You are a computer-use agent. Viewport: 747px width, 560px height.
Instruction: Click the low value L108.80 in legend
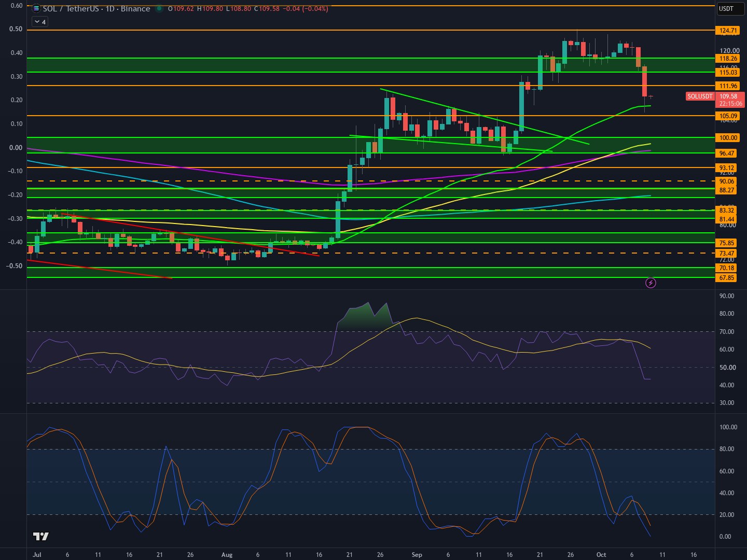pos(238,9)
